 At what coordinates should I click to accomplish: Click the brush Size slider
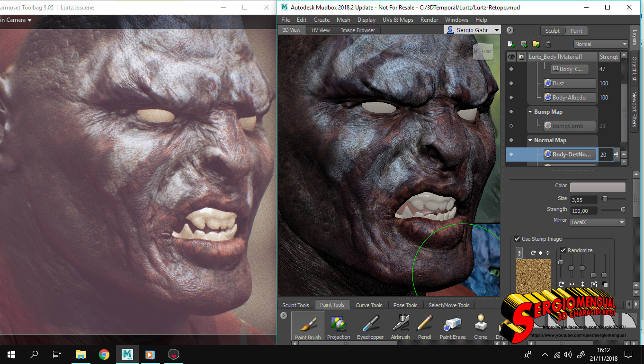point(614,199)
